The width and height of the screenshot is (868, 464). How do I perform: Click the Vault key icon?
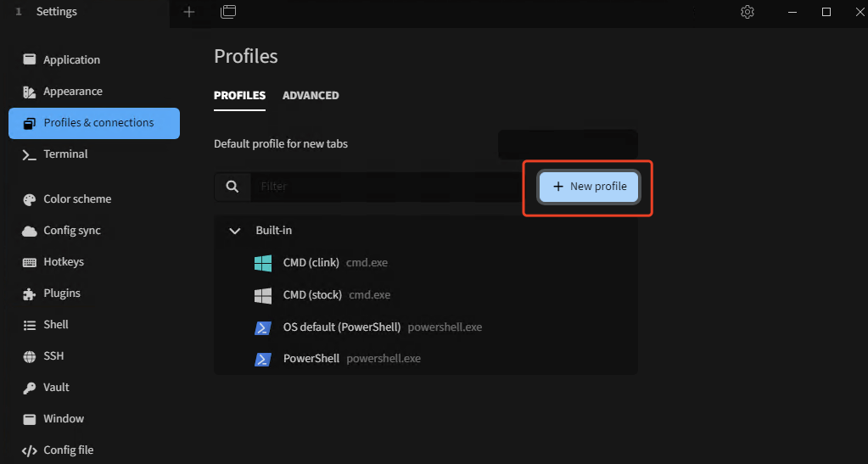[30, 389]
